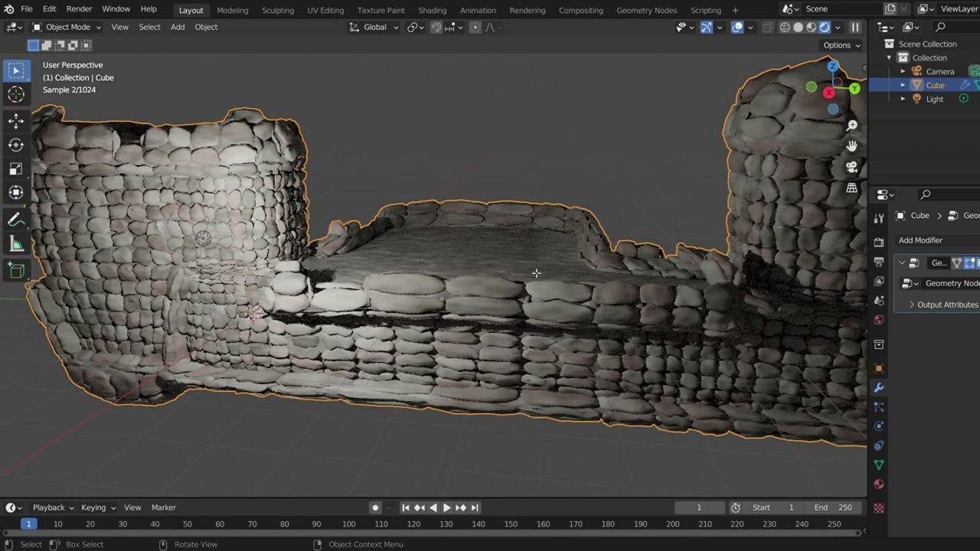Image resolution: width=980 pixels, height=551 pixels.
Task: Open the Render properties tab
Action: [879, 242]
